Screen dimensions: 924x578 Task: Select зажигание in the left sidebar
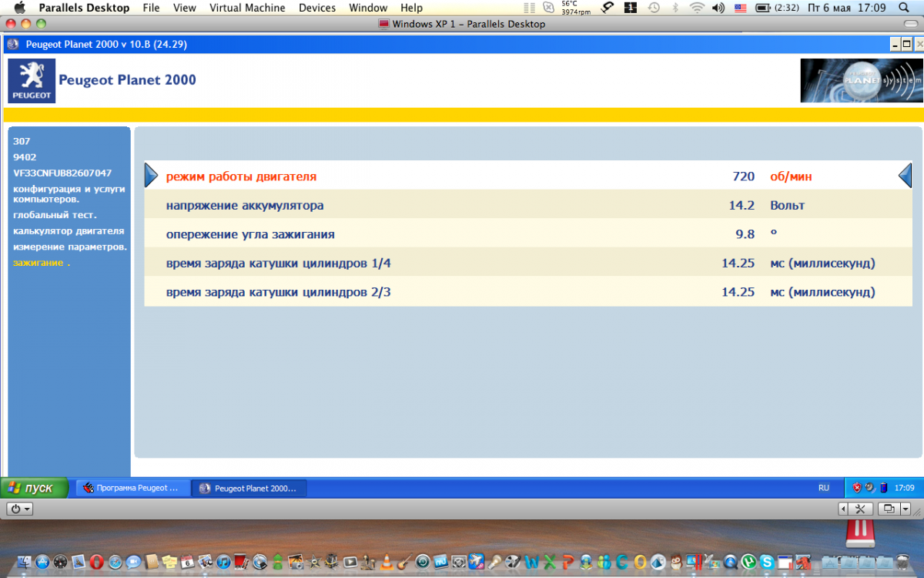[41, 263]
